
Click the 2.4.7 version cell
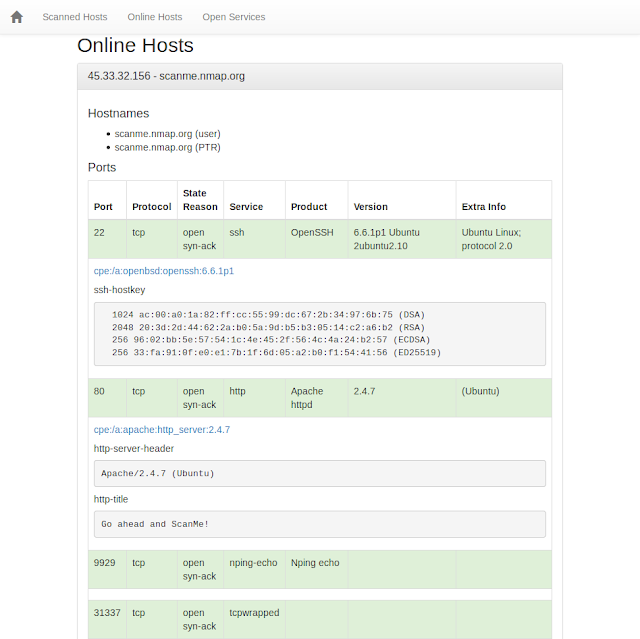click(x=402, y=398)
